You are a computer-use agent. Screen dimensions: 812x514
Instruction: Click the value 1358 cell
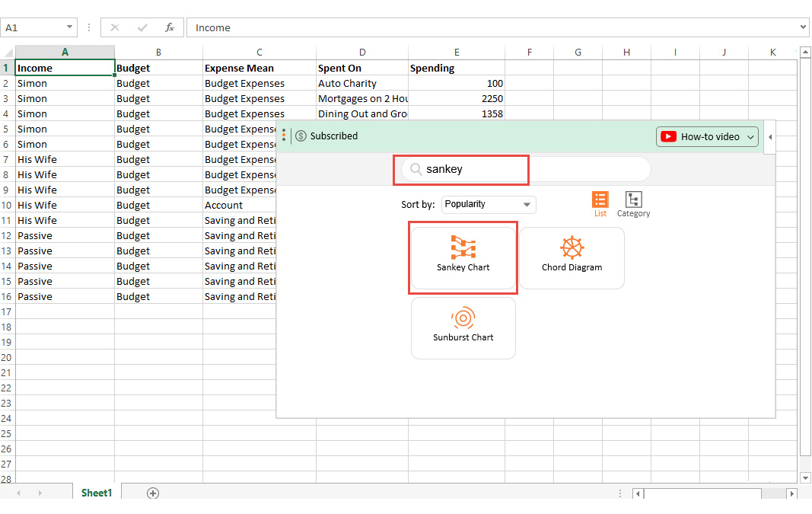click(x=457, y=113)
